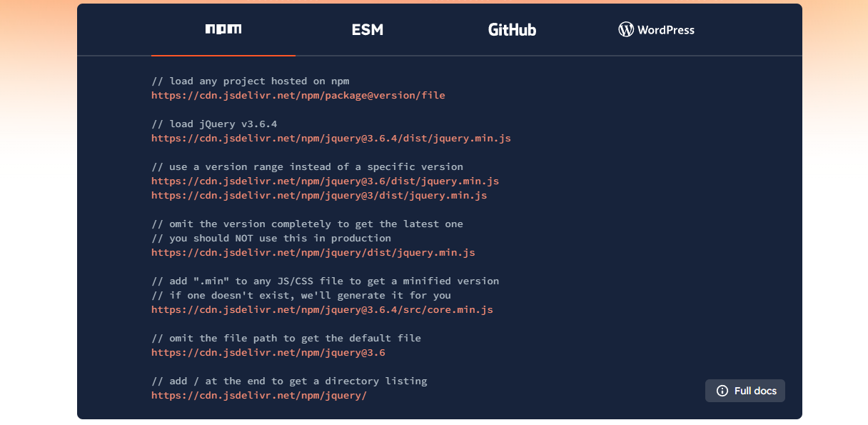
Task: Open the jquery@3.6.4/src/core.min.js link
Action: pyautogui.click(x=322, y=309)
